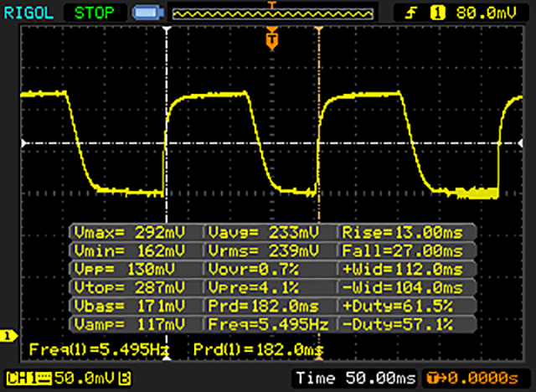Click the USB storage device icon
536x392 pixels.
(148, 13)
